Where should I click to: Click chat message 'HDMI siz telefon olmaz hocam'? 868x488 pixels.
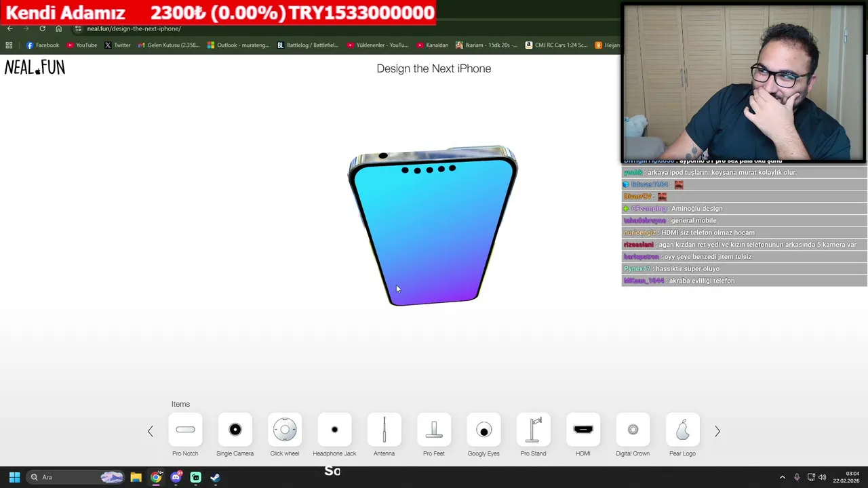[x=708, y=232]
